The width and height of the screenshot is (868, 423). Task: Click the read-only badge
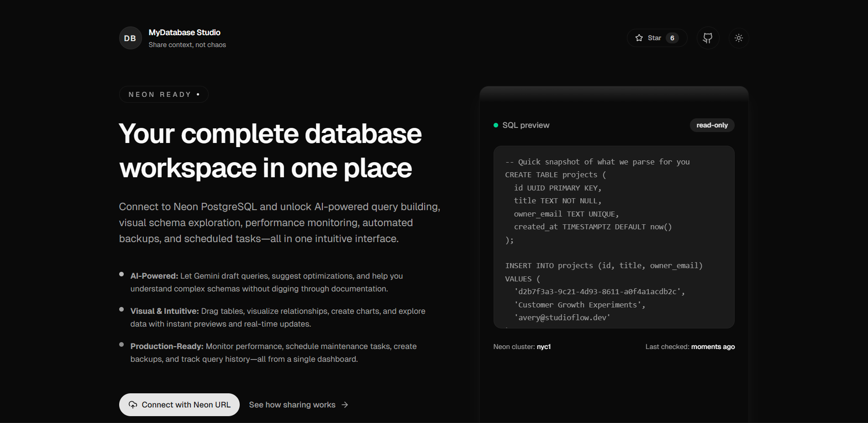[711, 125]
